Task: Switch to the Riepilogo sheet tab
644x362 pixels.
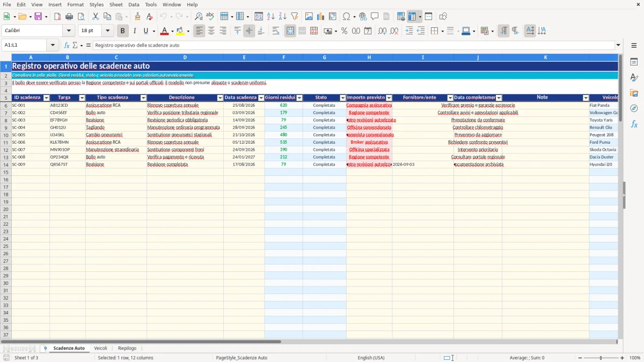Action: coord(127,348)
